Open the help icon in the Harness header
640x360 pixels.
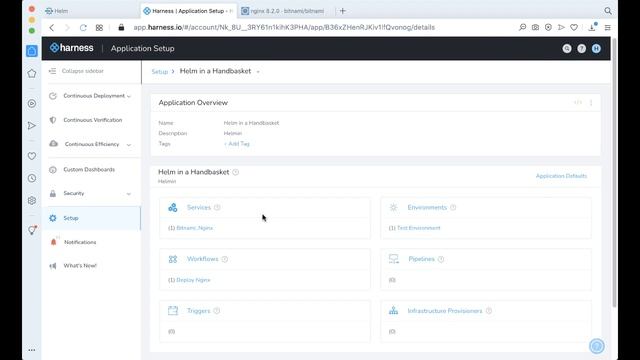point(581,49)
